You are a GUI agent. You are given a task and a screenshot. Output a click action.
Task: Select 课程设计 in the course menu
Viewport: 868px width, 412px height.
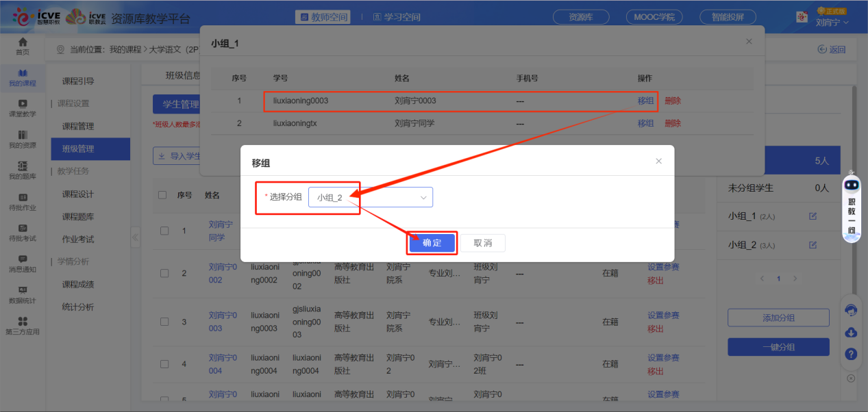(x=78, y=194)
